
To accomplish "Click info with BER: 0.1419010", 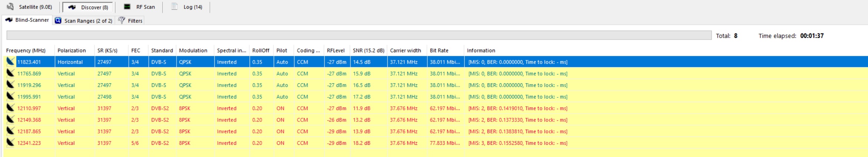I will pos(518,108).
